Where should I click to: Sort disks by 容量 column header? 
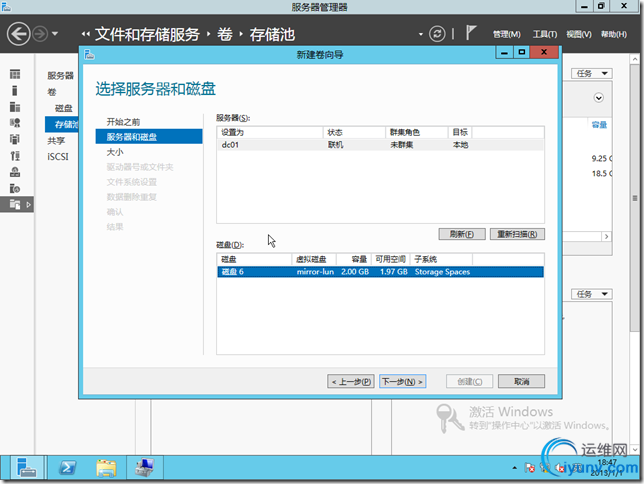tap(354, 259)
